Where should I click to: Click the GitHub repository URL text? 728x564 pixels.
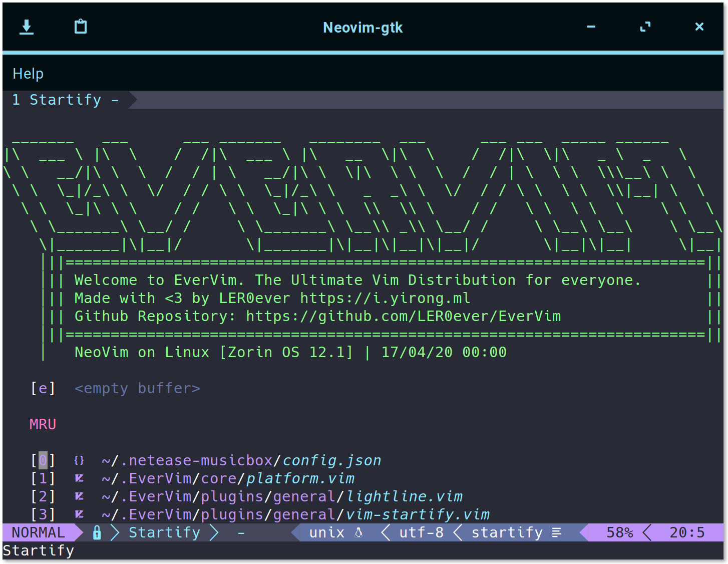point(404,316)
